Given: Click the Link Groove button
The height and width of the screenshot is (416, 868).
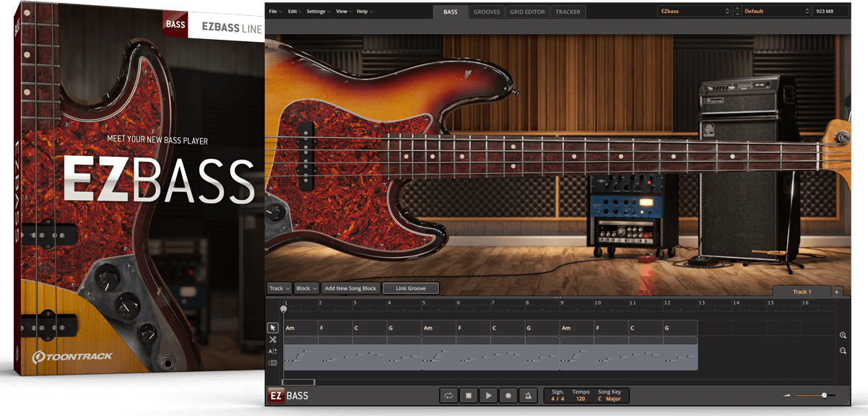Looking at the screenshot, I should (x=411, y=288).
